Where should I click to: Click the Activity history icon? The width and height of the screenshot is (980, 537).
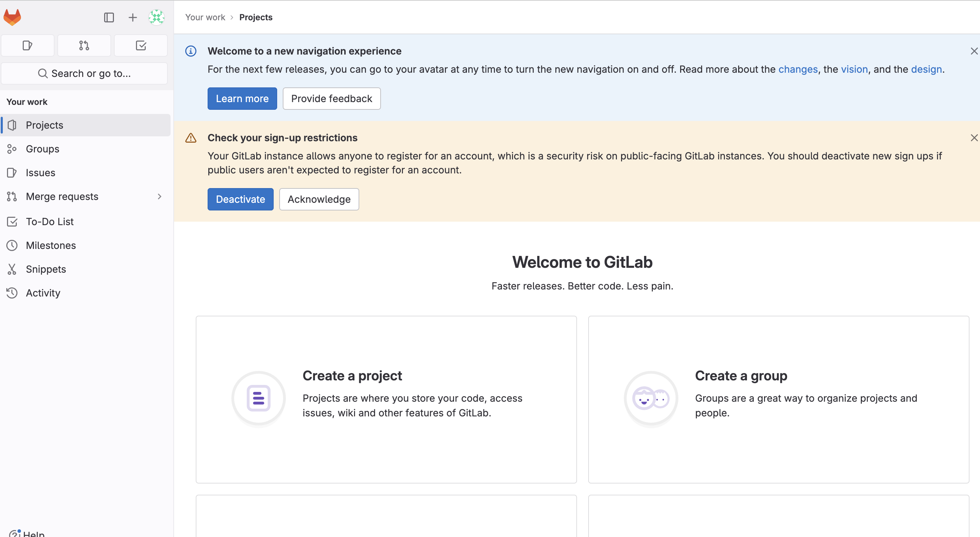[12, 293]
